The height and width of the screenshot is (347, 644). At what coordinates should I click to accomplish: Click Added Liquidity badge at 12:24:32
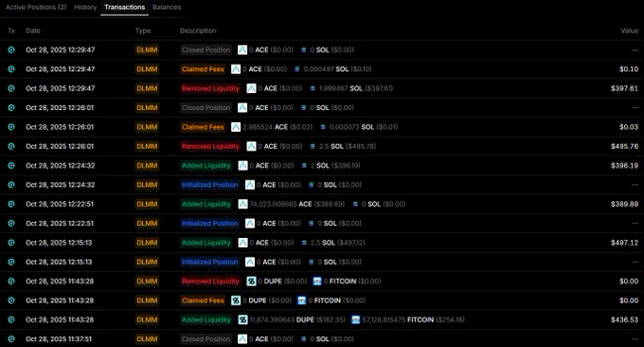(x=206, y=166)
